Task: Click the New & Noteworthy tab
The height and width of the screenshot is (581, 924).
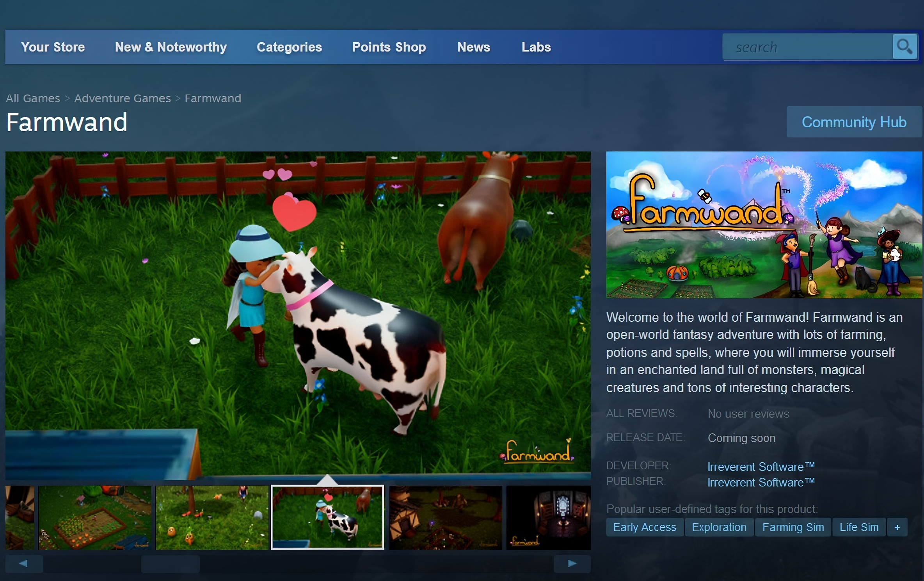Action: pyautogui.click(x=171, y=47)
